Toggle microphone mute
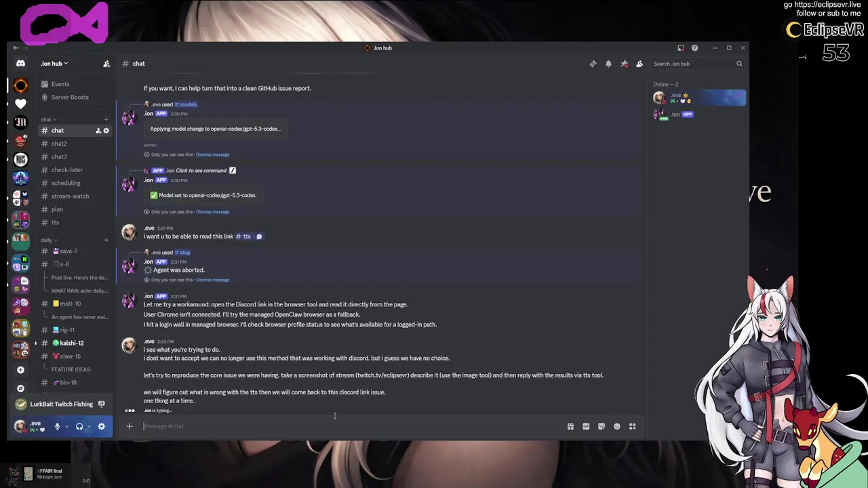This screenshot has height=488, width=868. tap(57, 426)
